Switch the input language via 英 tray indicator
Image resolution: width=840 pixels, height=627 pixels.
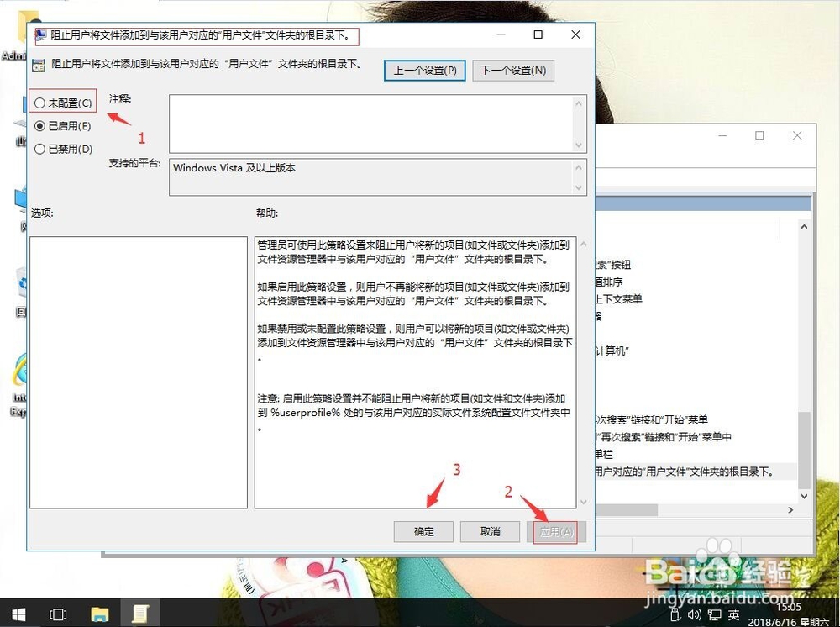click(x=735, y=614)
